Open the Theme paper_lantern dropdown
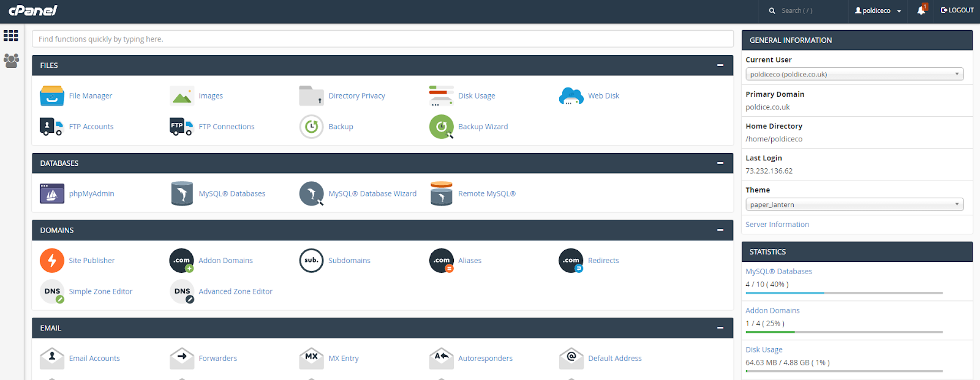The height and width of the screenshot is (380, 980). [854, 204]
